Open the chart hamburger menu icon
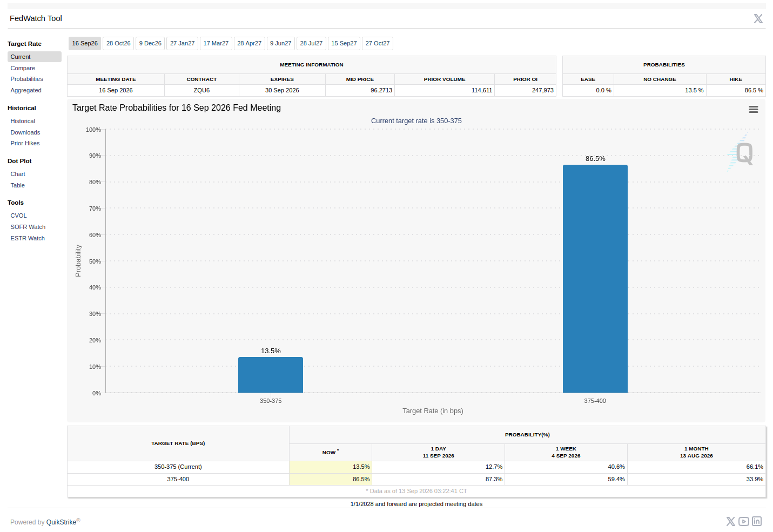This screenshot has height=532, width=773. pyautogui.click(x=753, y=110)
